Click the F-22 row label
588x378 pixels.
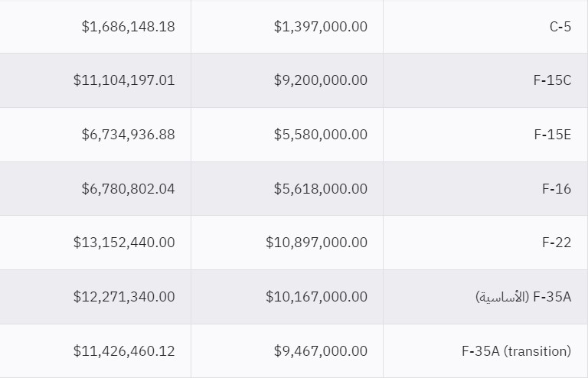[x=557, y=242]
